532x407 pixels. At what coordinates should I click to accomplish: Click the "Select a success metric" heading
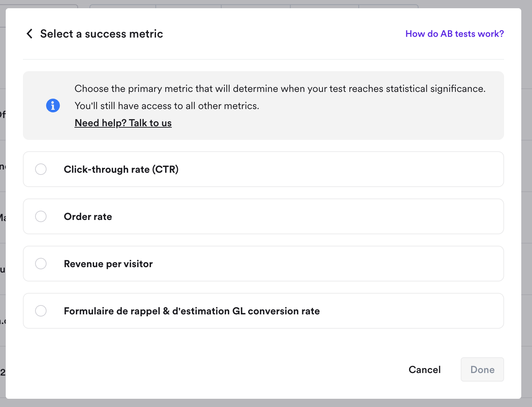pos(101,34)
